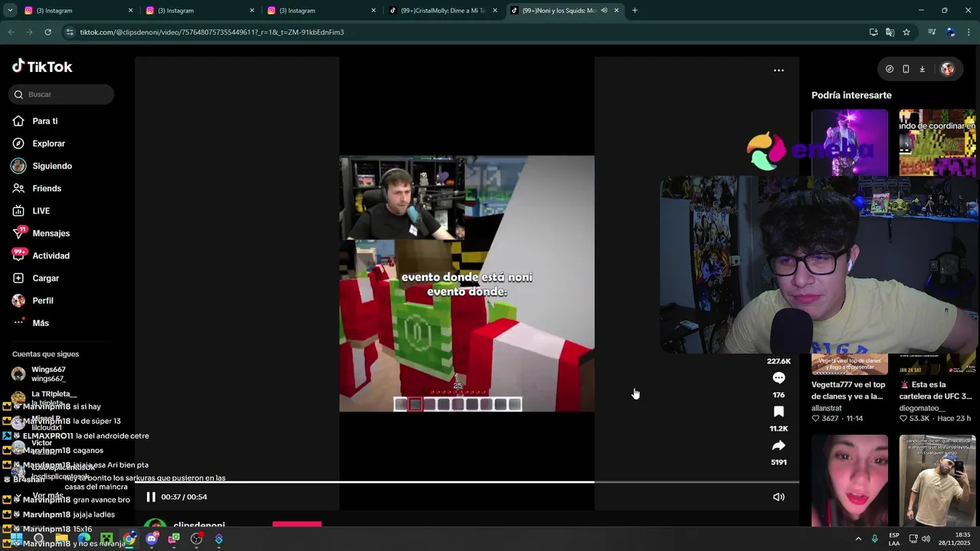Open the Windows Start menu

point(16,539)
